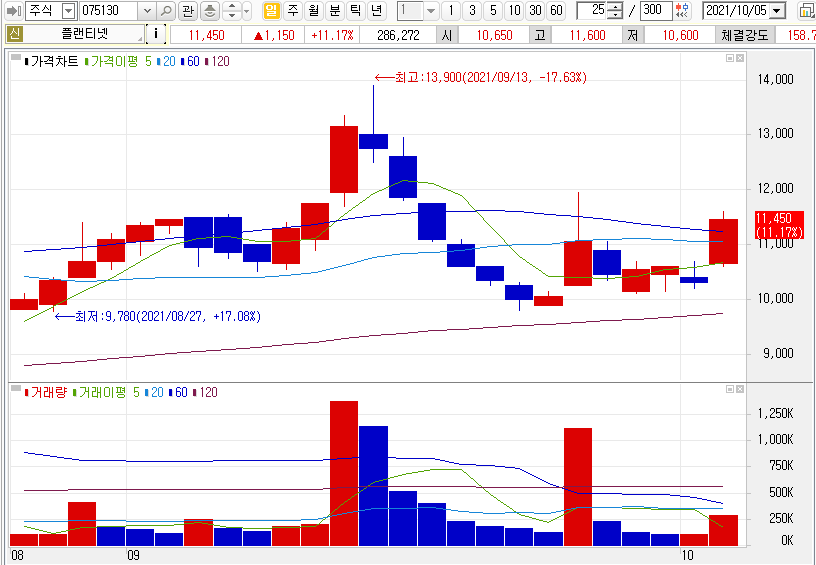
Task: Click the 가격차트 legend label
Action: pos(54,61)
